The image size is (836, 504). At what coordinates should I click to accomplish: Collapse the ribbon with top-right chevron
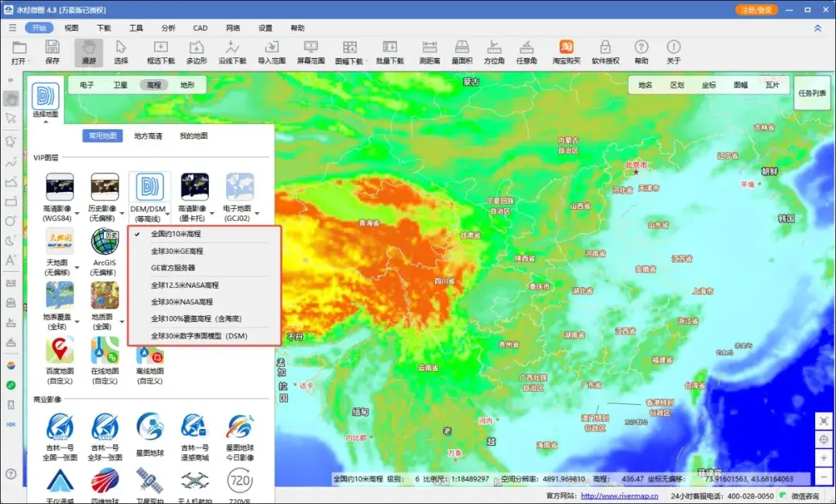coord(818,29)
